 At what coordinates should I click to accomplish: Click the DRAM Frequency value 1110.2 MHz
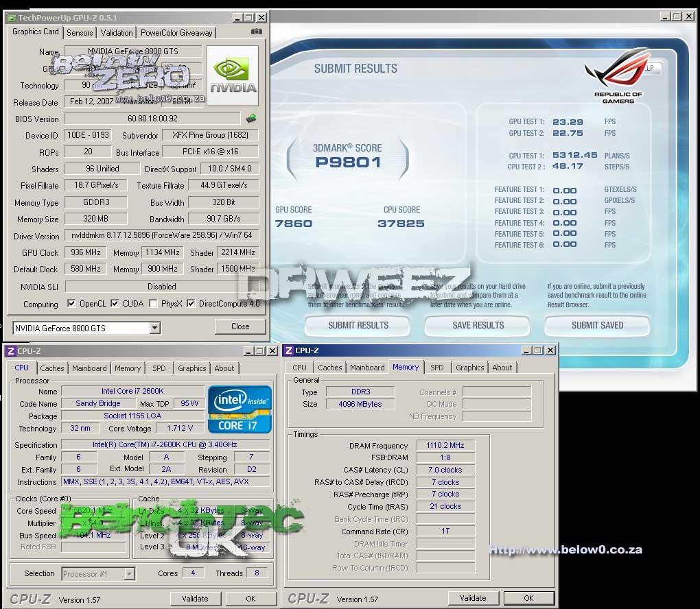coord(445,445)
